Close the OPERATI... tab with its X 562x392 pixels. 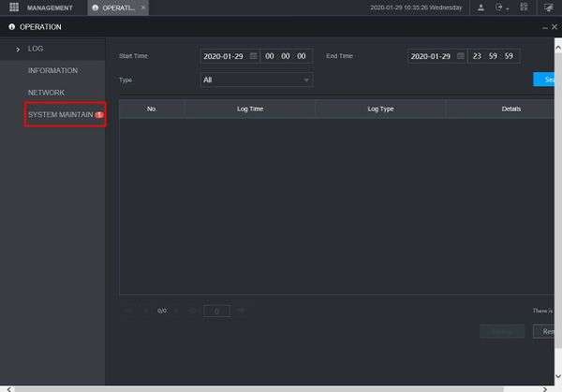tap(143, 7)
